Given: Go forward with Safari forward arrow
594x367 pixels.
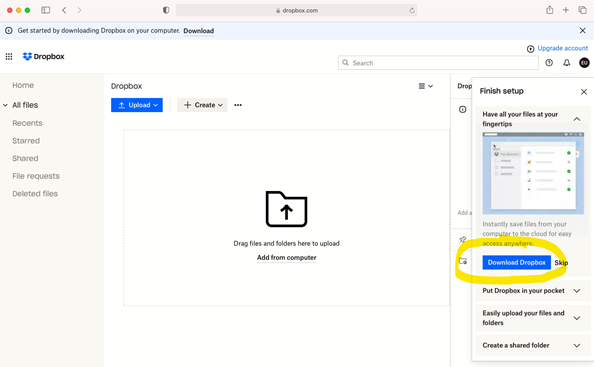Looking at the screenshot, I should (x=79, y=10).
